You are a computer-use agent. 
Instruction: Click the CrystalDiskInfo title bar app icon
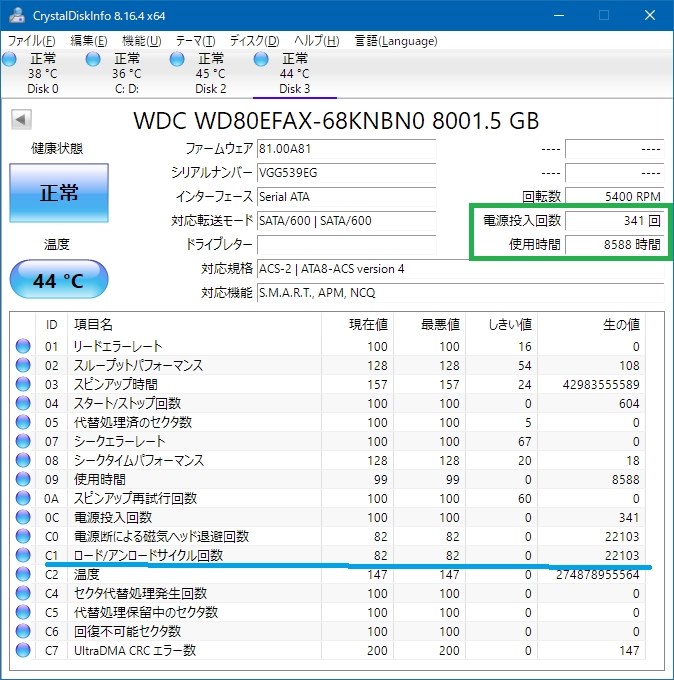tap(16, 15)
